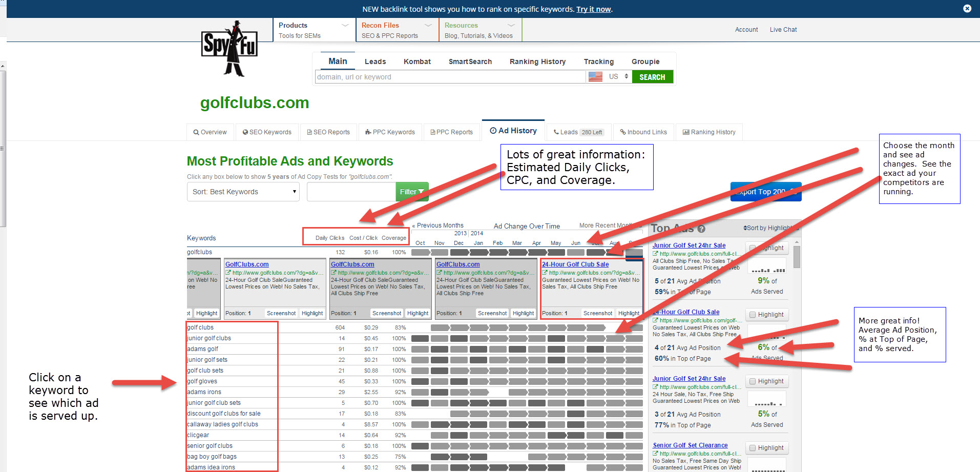Click the SpyFu logo
The image size is (980, 472).
pyautogui.click(x=229, y=49)
